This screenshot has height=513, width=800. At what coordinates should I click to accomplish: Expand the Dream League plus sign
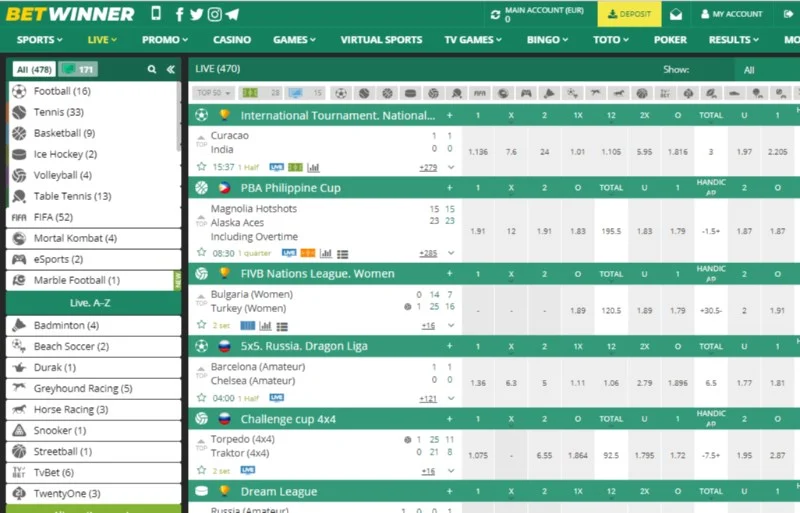click(x=449, y=491)
